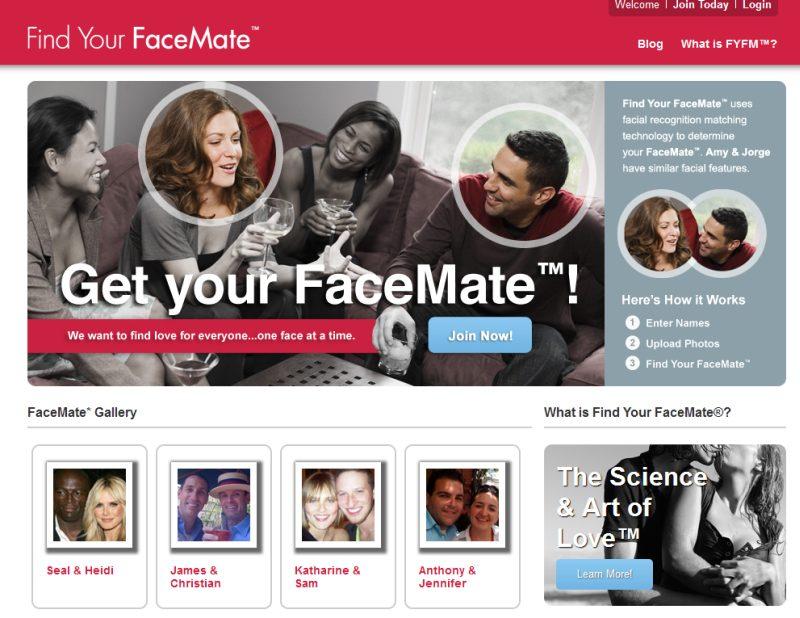Click the Seal & Heidi name link
The image size is (800, 618).
click(80, 571)
